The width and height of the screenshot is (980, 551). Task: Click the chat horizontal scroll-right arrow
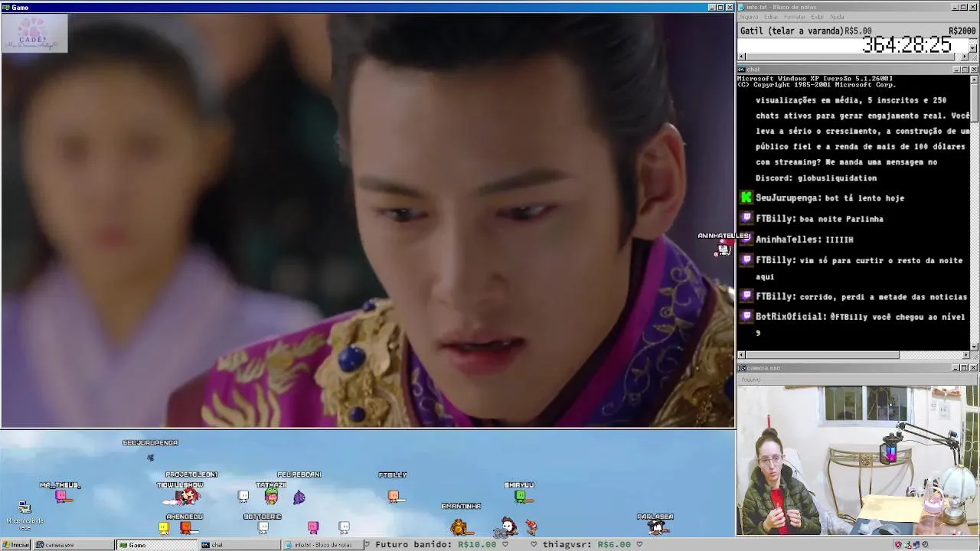click(965, 355)
